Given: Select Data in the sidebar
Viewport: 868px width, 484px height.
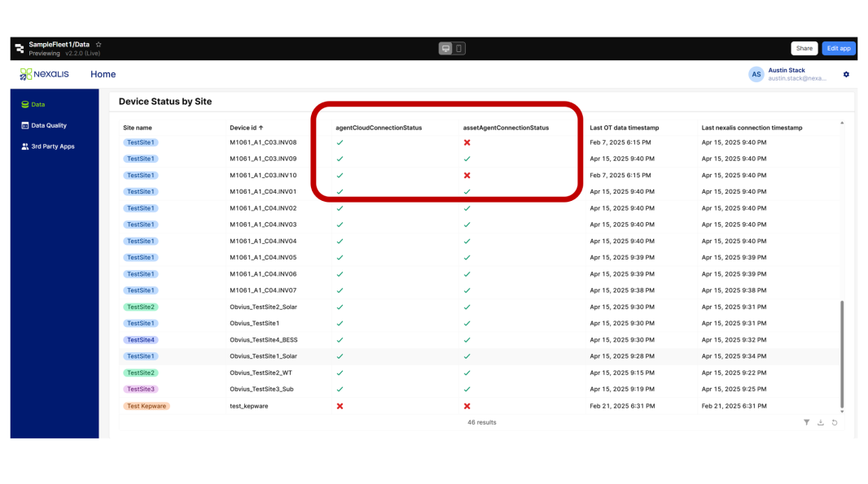Looking at the screenshot, I should 33,104.
